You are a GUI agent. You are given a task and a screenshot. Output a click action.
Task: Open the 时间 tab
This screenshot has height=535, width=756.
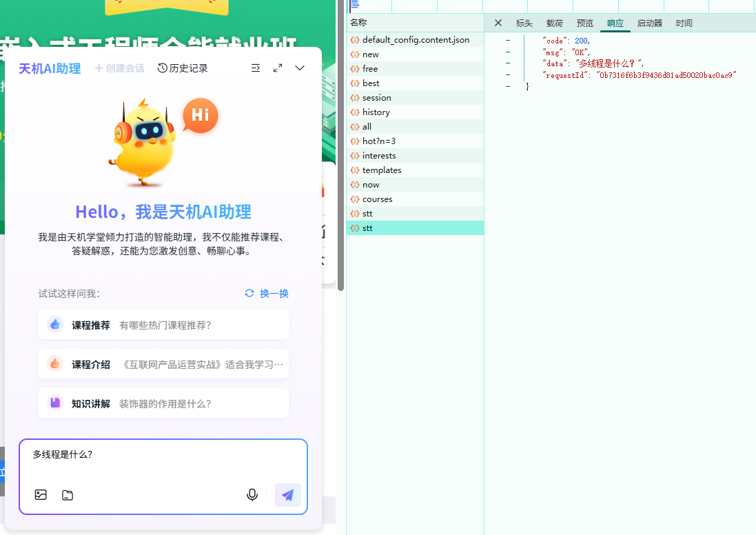tap(684, 23)
